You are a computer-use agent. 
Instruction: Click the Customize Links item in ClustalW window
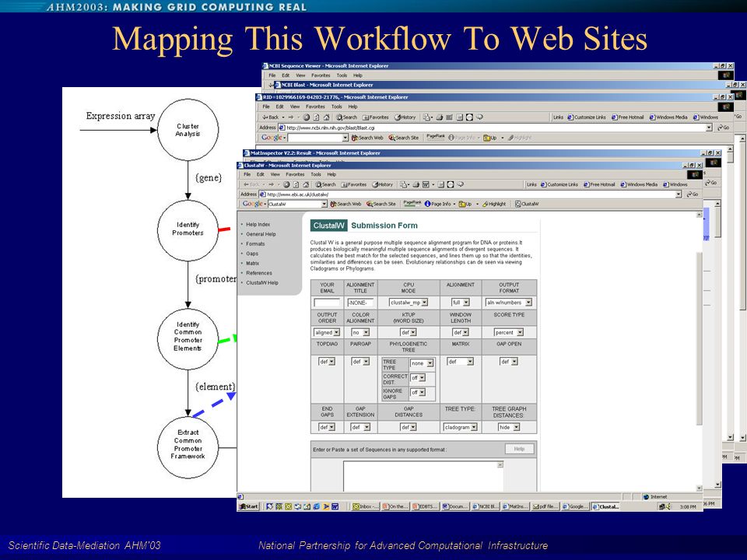559,184
